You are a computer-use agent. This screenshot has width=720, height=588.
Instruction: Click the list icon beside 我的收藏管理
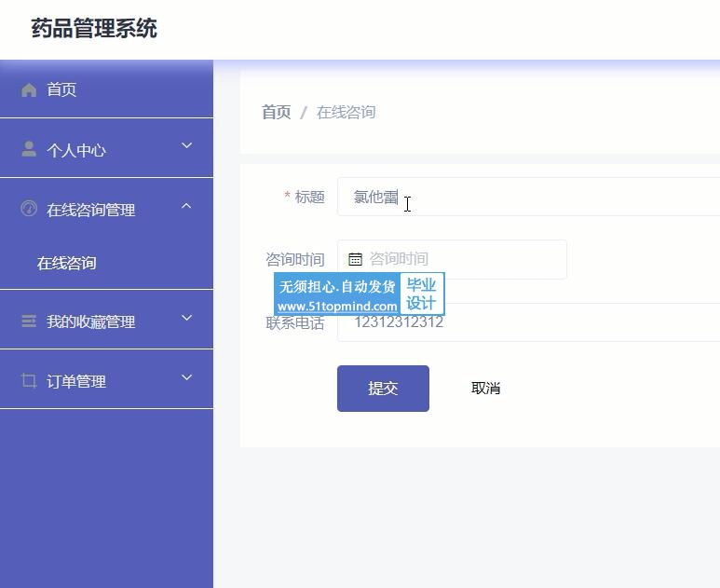29,321
